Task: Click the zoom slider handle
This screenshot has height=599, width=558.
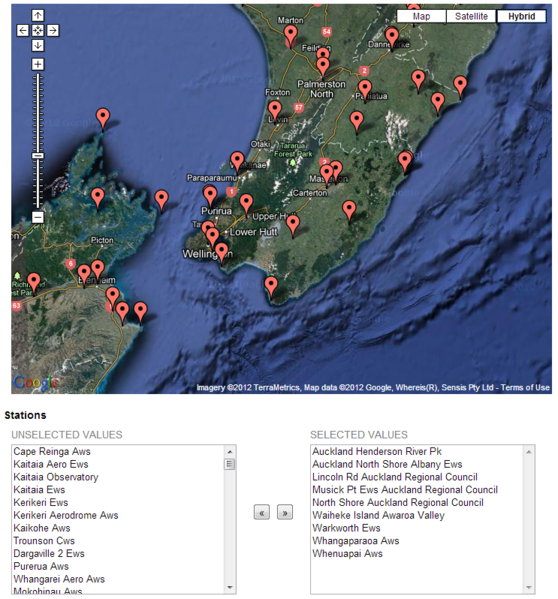Action: click(x=37, y=155)
